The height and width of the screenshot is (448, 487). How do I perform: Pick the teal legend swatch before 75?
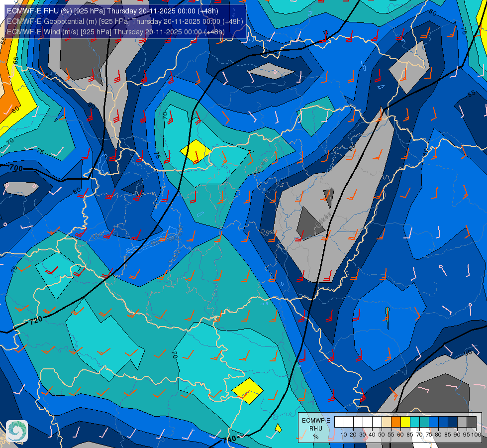coord(424,422)
